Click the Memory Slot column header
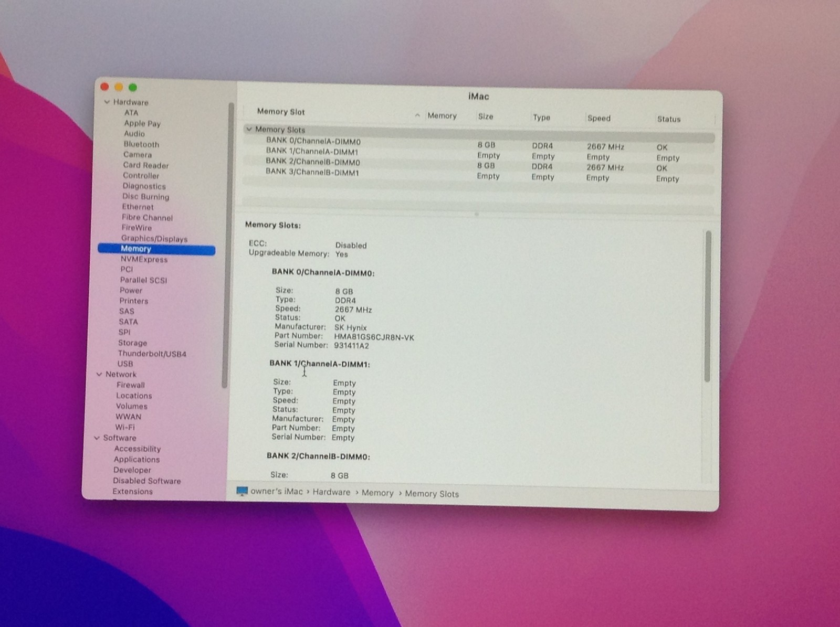 (281, 111)
